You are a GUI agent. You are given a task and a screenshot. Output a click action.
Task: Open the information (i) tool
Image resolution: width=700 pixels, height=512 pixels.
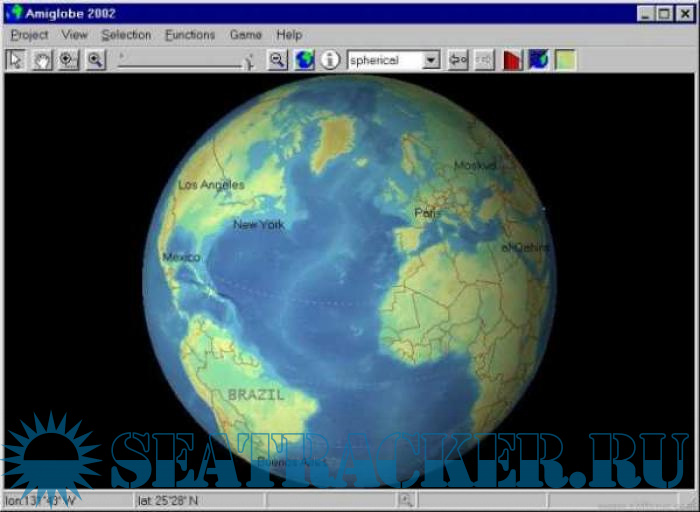click(330, 60)
